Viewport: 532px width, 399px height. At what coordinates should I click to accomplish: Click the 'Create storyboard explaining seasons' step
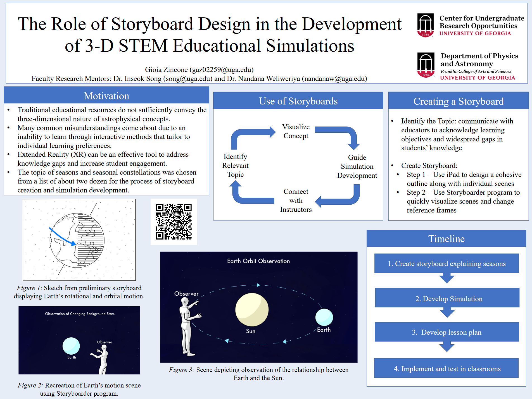pos(446,264)
